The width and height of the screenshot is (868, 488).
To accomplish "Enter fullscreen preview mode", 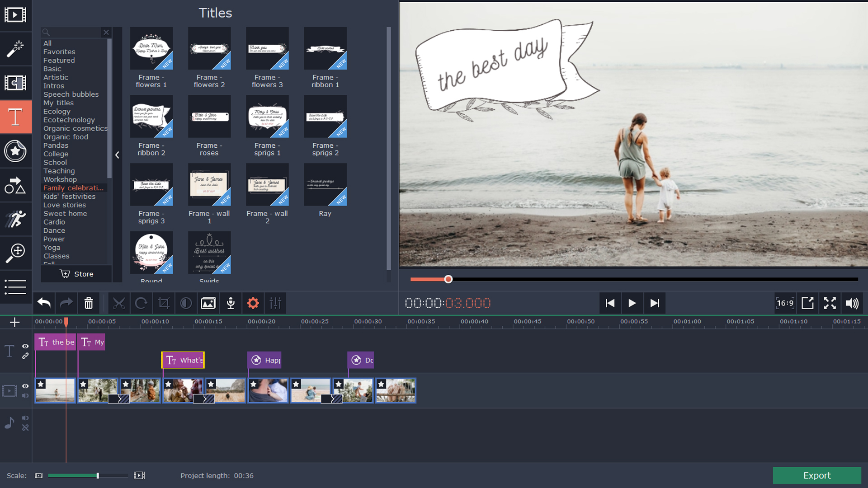I will [x=830, y=303].
